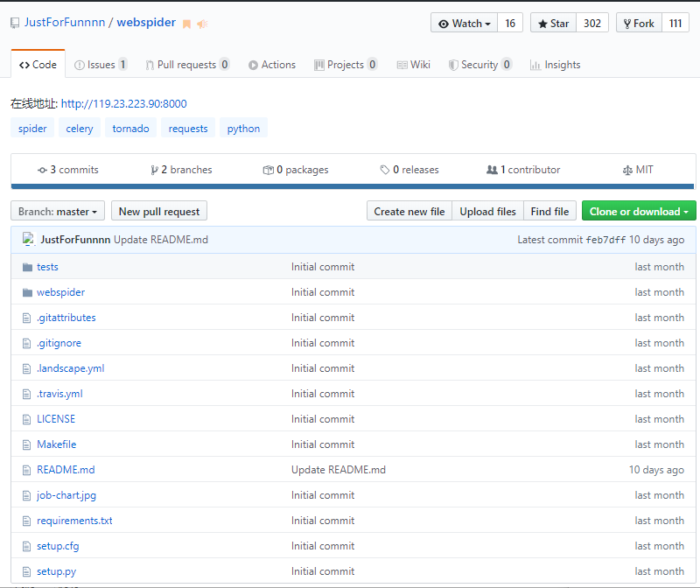Click the file icon beside README.md
The height and width of the screenshot is (588, 700).
(27, 470)
